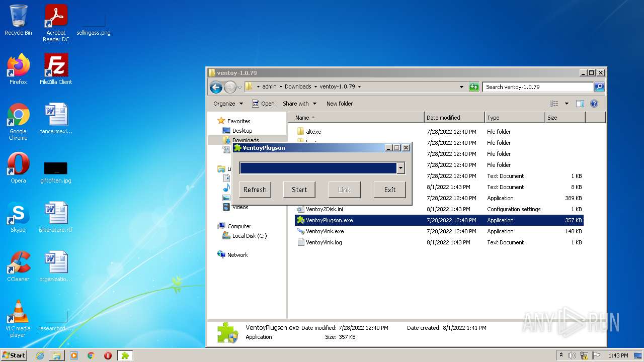
Task: Change the view with the views icon
Action: coord(554,104)
